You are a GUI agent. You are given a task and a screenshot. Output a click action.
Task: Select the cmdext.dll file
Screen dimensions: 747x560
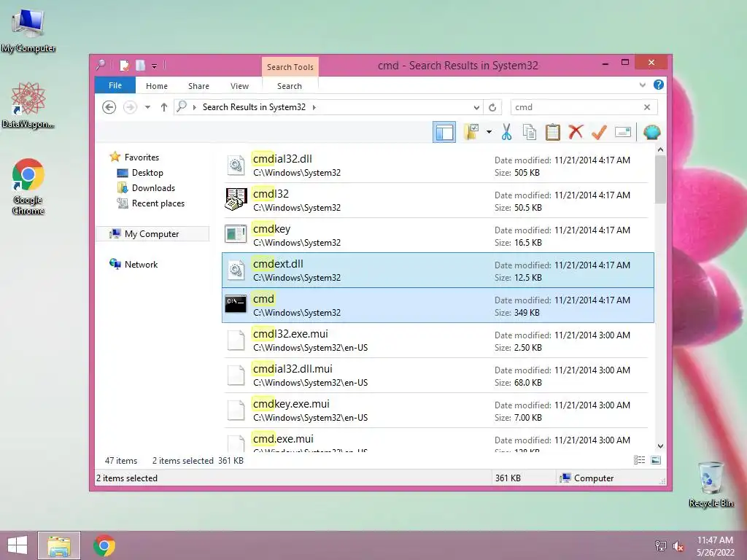pos(438,270)
